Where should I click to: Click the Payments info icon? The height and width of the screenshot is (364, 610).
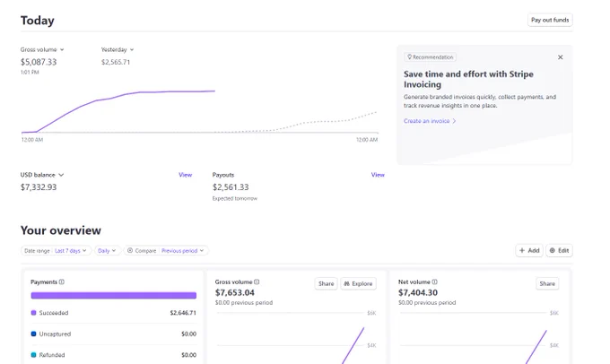coord(62,282)
